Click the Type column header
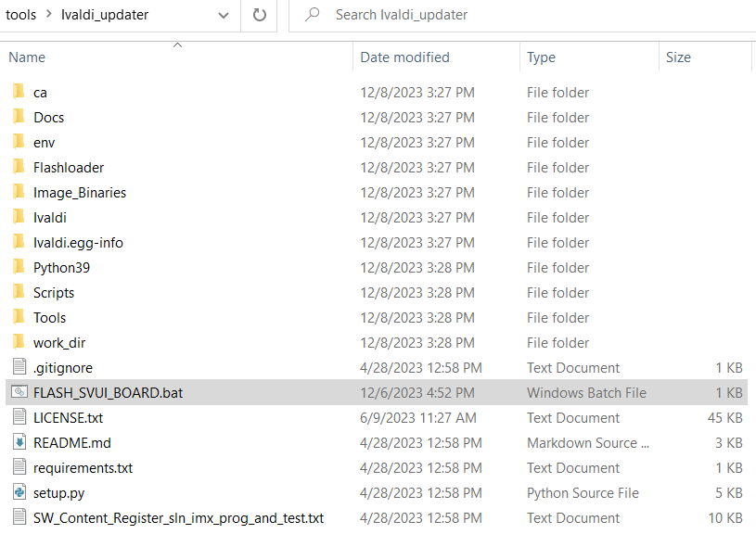 coord(541,57)
